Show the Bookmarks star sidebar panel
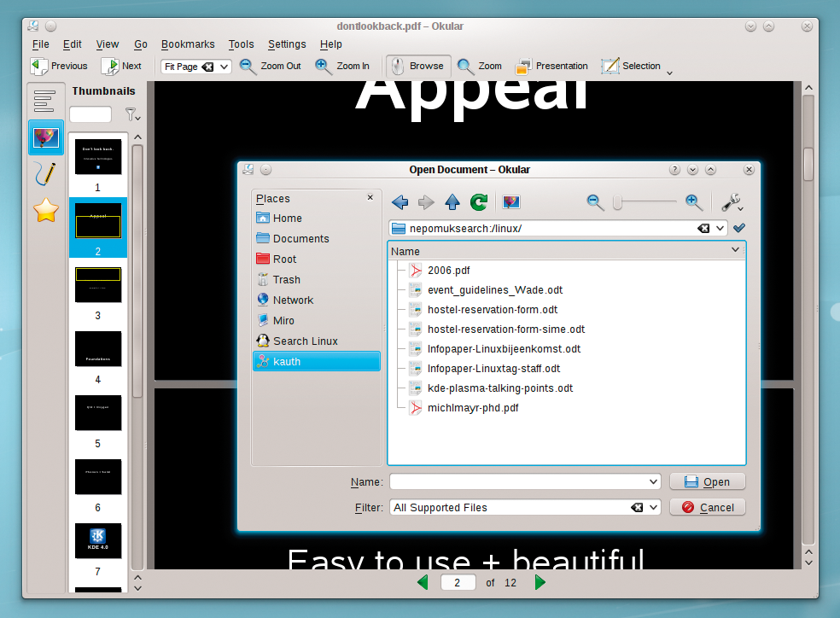Viewport: 840px width, 618px height. [x=46, y=210]
